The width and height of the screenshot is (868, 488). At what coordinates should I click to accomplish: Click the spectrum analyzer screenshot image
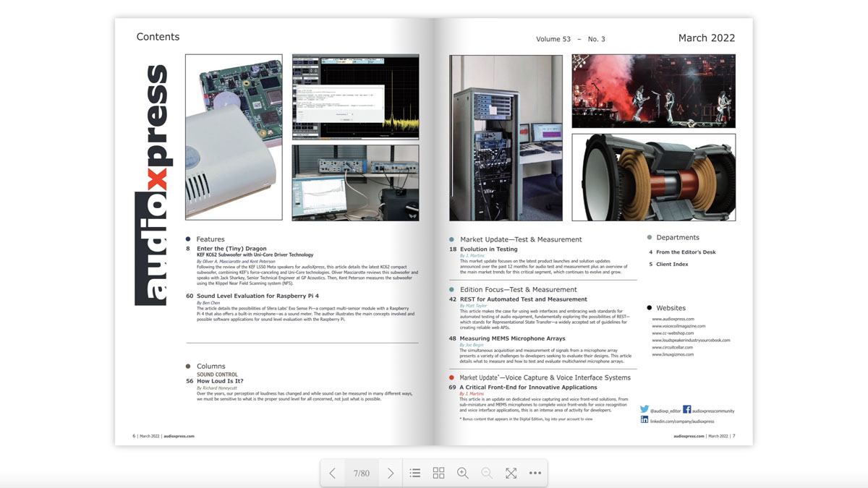(355, 97)
